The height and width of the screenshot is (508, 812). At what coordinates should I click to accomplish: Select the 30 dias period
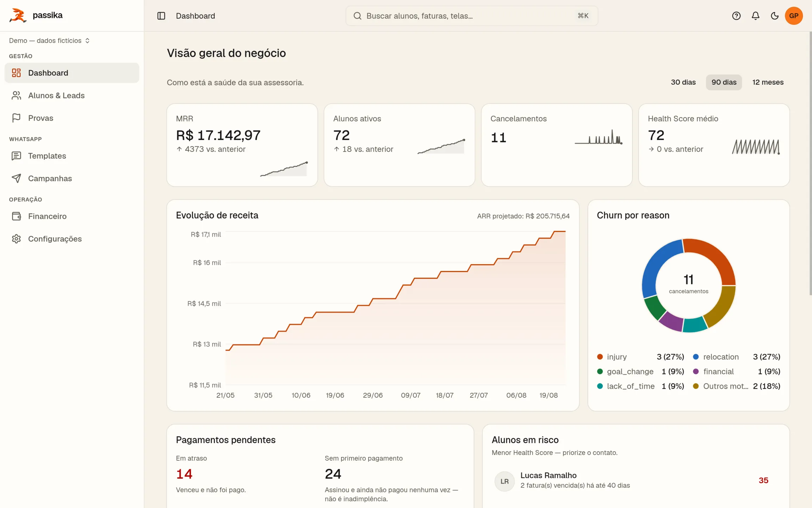683,82
